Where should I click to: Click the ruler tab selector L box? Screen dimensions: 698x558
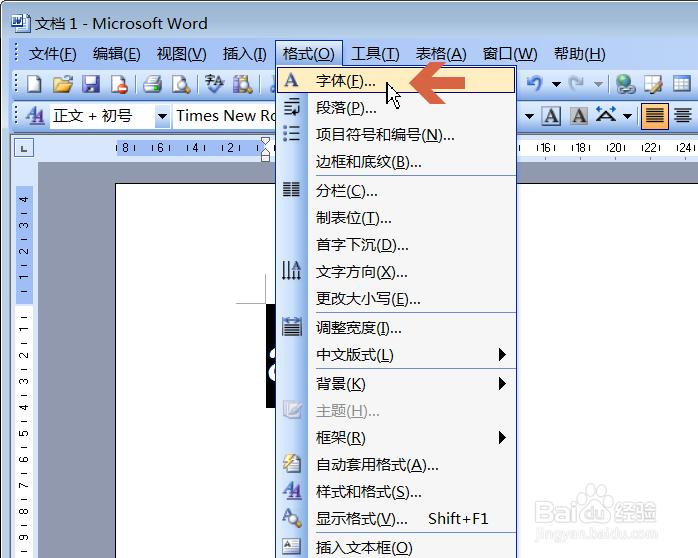point(24,148)
